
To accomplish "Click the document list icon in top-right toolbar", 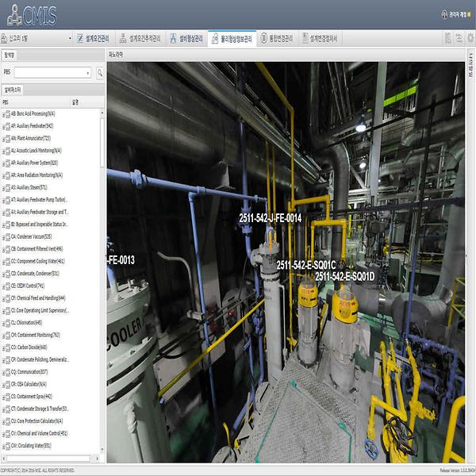I will [x=448, y=38].
